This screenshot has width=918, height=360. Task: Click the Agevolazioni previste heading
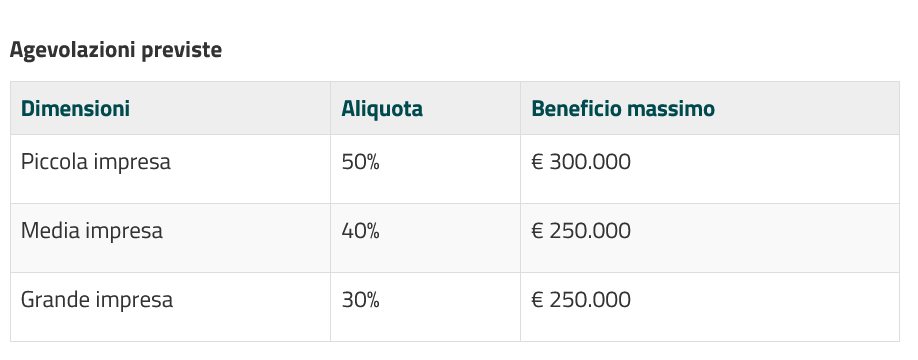tap(116, 50)
